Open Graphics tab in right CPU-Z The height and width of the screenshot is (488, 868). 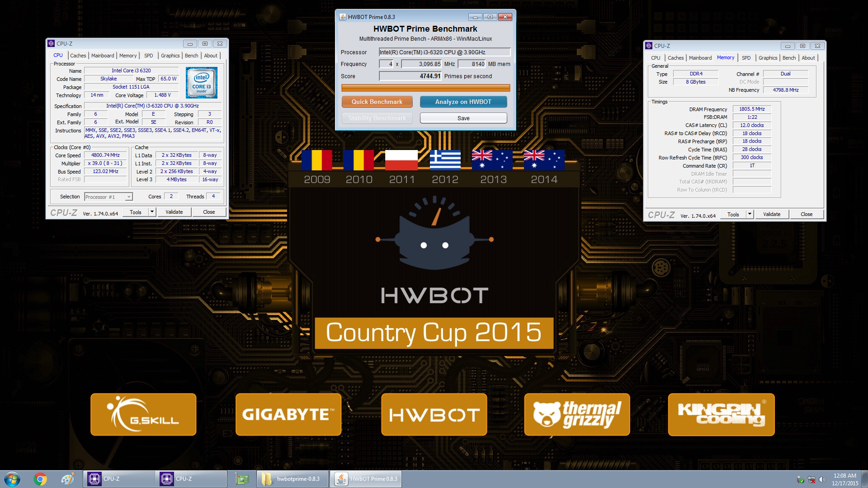click(x=768, y=58)
